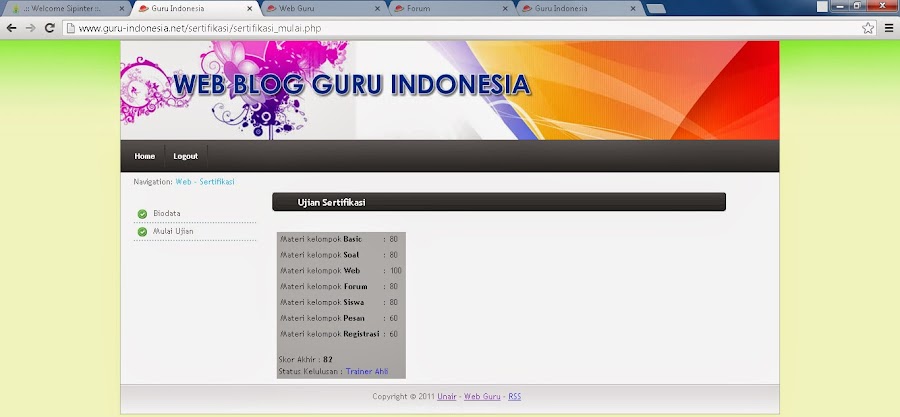This screenshot has height=417, width=900.
Task: Click Logout in the navigation bar
Action: 185,156
